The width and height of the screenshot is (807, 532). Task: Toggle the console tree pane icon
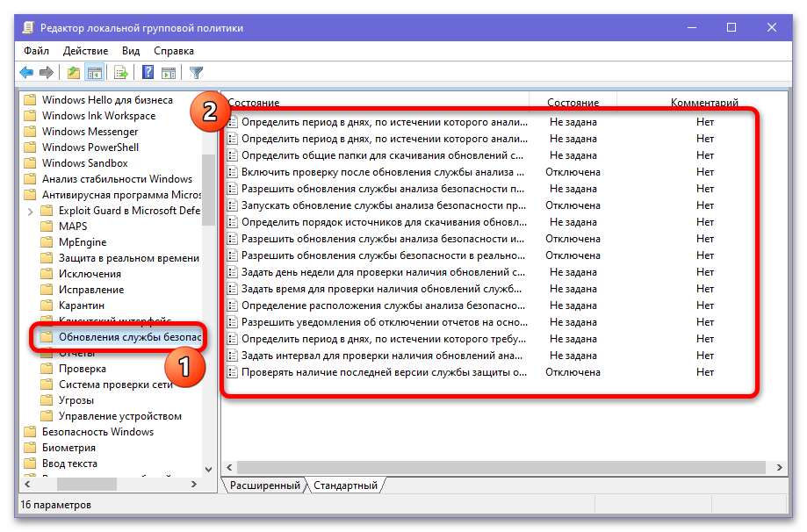point(94,73)
